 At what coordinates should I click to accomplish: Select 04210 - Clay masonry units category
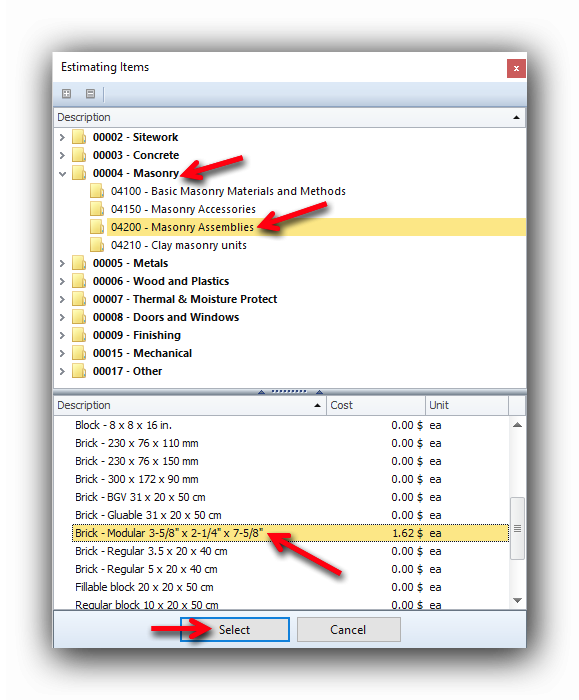(x=179, y=245)
